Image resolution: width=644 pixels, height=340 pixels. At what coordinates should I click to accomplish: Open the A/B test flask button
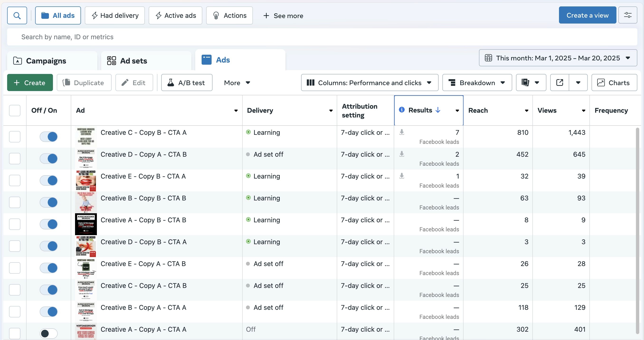click(186, 83)
